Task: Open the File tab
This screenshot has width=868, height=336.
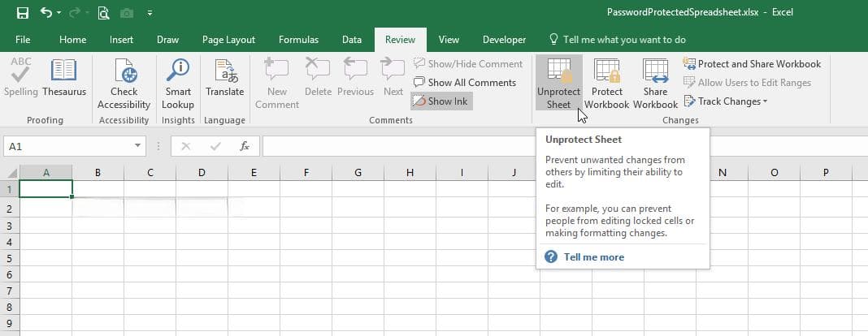Action: (24, 40)
